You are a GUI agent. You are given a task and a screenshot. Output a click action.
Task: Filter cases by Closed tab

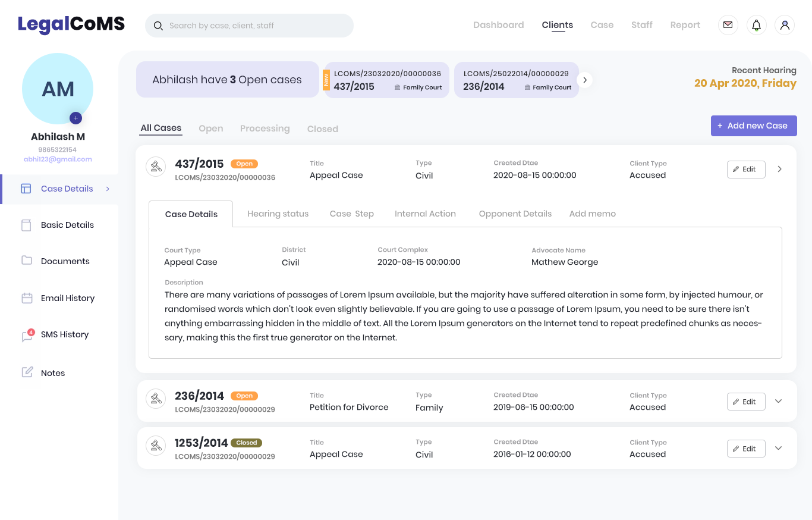click(322, 129)
